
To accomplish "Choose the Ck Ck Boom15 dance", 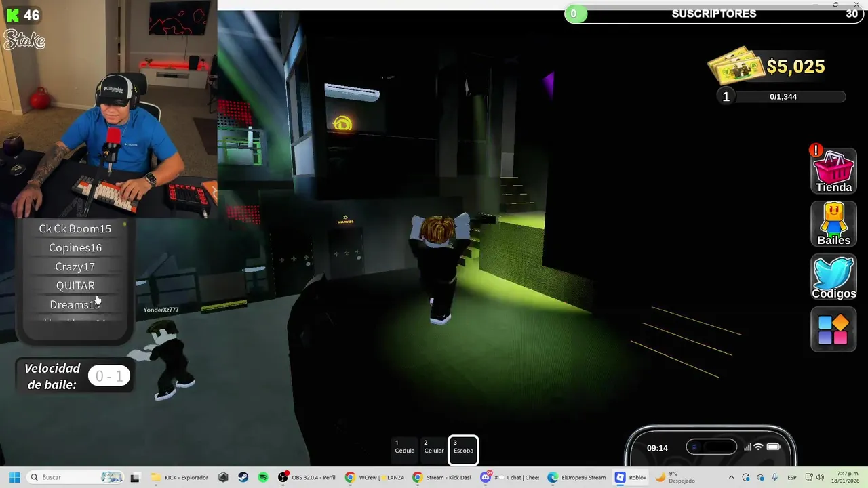I will click(x=75, y=229).
